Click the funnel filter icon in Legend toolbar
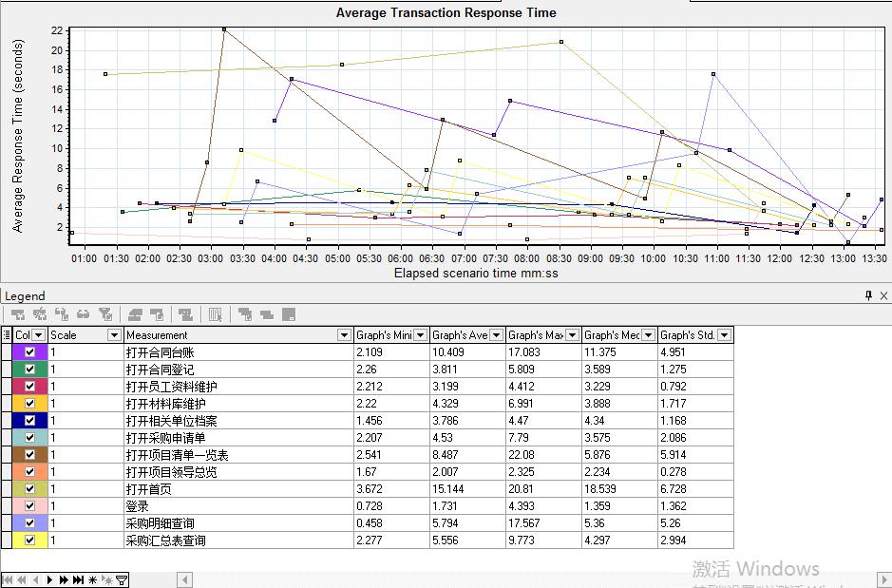The height and width of the screenshot is (588, 892). (105, 314)
